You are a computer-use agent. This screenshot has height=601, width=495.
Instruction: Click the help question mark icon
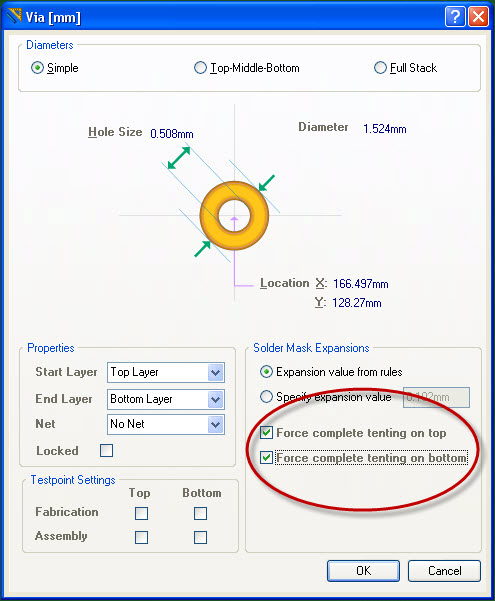point(455,16)
